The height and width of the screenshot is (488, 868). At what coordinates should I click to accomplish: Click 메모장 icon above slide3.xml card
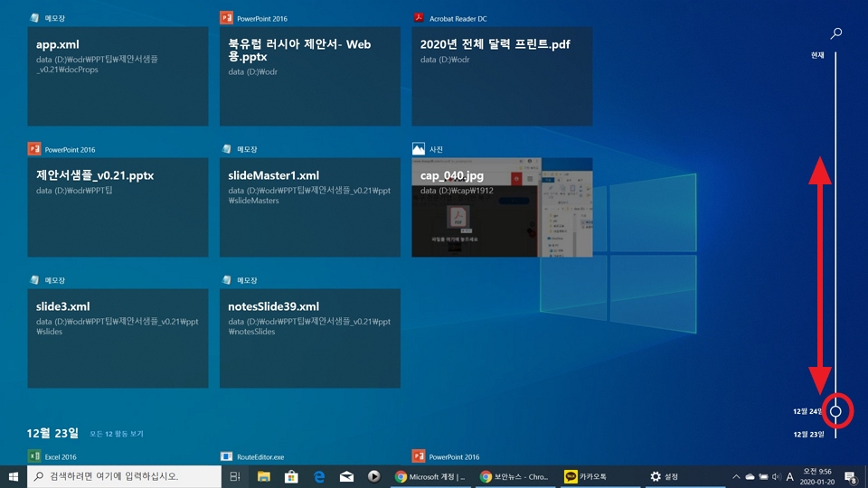point(34,280)
